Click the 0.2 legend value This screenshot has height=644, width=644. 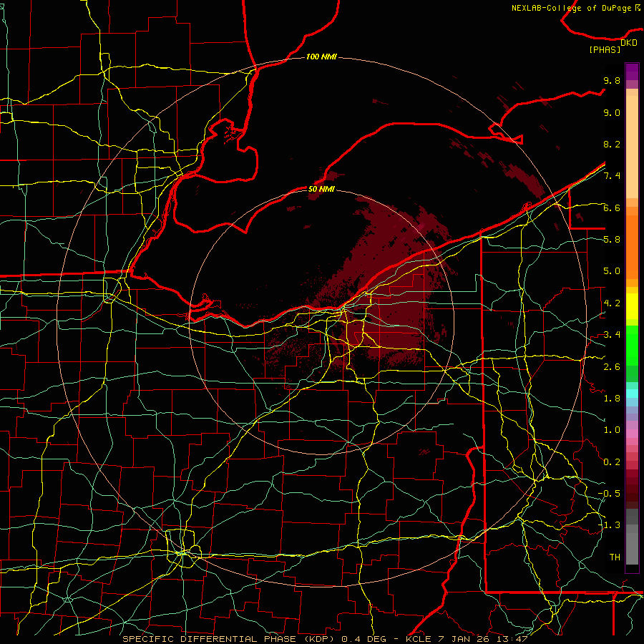point(612,462)
